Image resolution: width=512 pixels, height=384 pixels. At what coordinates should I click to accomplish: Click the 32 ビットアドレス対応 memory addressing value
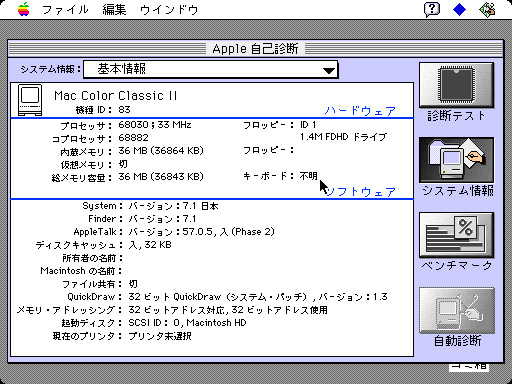tap(228, 310)
